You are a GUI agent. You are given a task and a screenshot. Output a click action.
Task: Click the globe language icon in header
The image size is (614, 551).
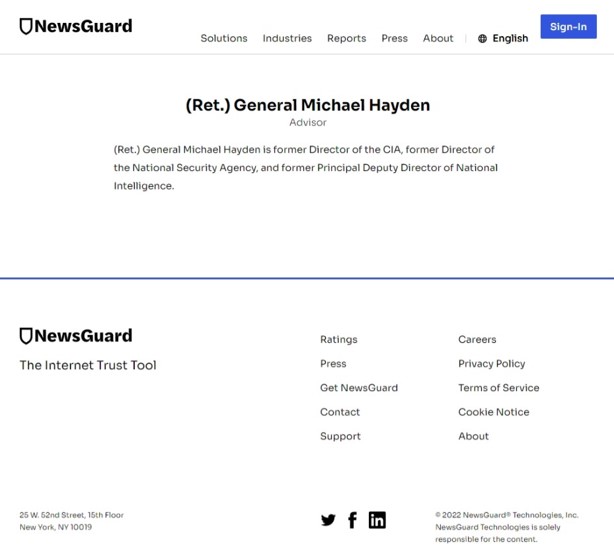[x=482, y=38]
